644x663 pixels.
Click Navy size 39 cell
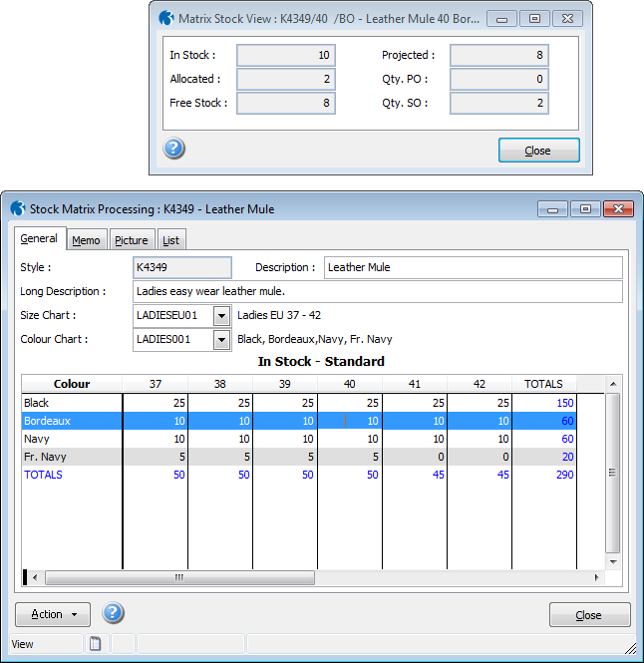point(285,439)
